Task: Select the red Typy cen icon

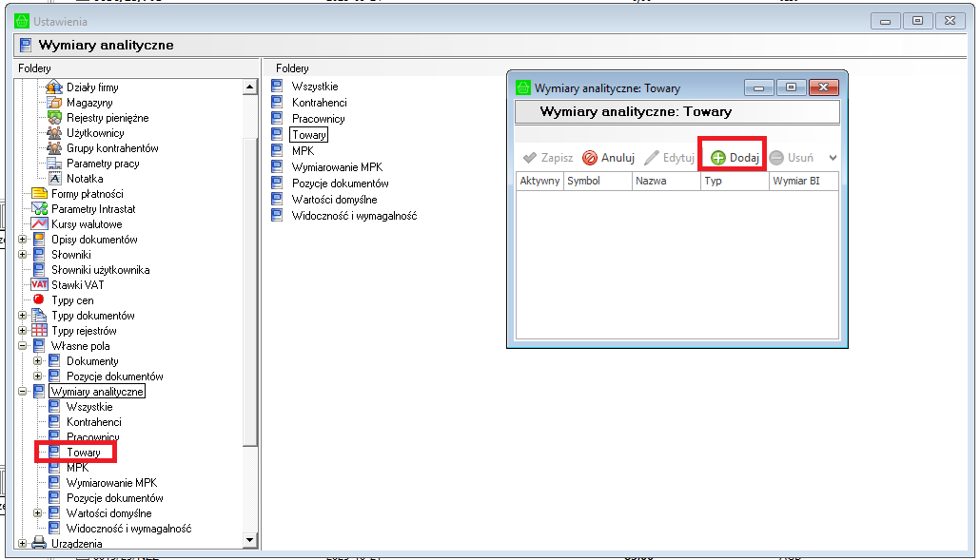Action: click(x=39, y=300)
